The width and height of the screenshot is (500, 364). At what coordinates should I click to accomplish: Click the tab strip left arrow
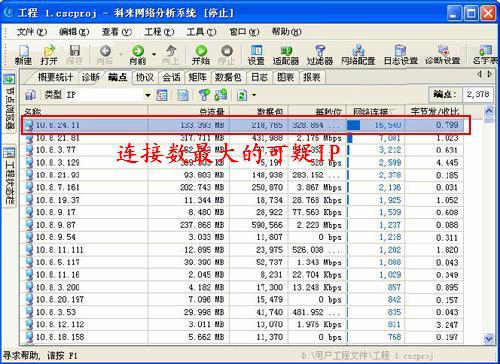click(479, 75)
